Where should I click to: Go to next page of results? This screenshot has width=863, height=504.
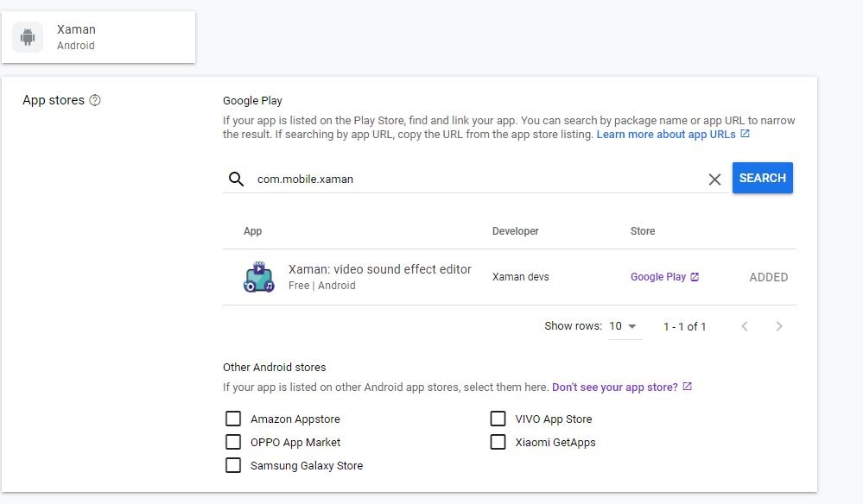(x=779, y=326)
